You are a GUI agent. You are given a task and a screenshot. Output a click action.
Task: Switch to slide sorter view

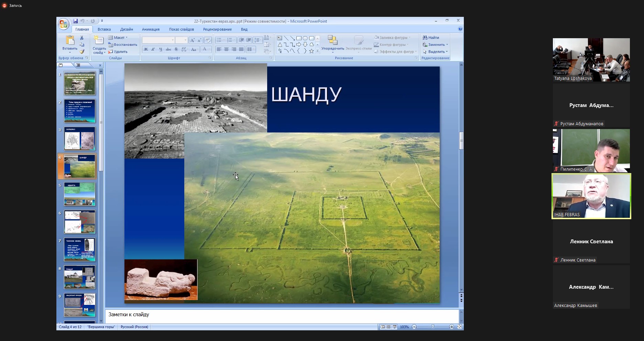(389, 327)
